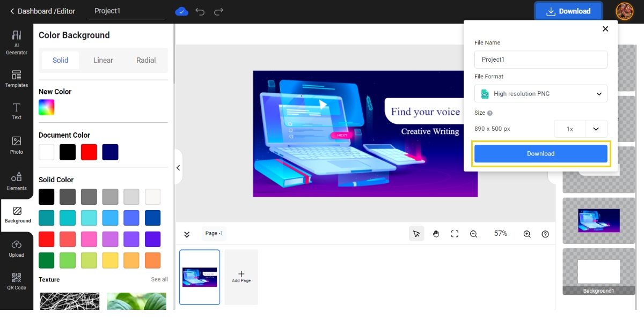
Task: Open the QR Code tool
Action: pyautogui.click(x=17, y=281)
